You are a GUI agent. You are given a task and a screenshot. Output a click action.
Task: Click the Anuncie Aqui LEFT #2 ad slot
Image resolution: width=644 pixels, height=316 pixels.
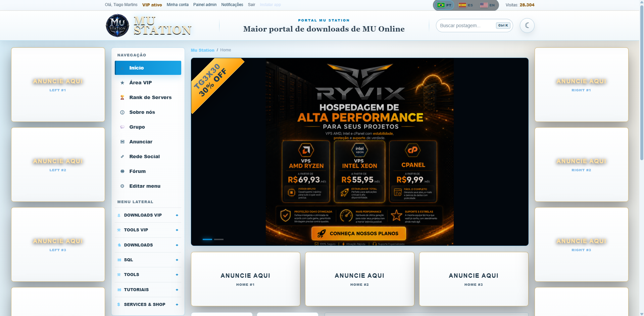(x=58, y=165)
